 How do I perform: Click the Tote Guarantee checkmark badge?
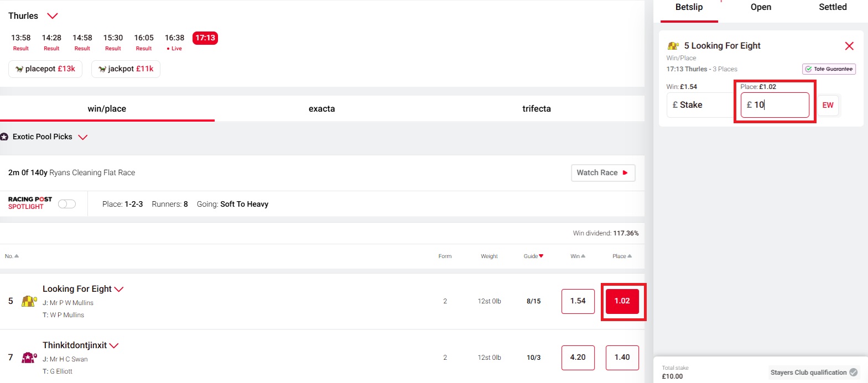click(808, 69)
